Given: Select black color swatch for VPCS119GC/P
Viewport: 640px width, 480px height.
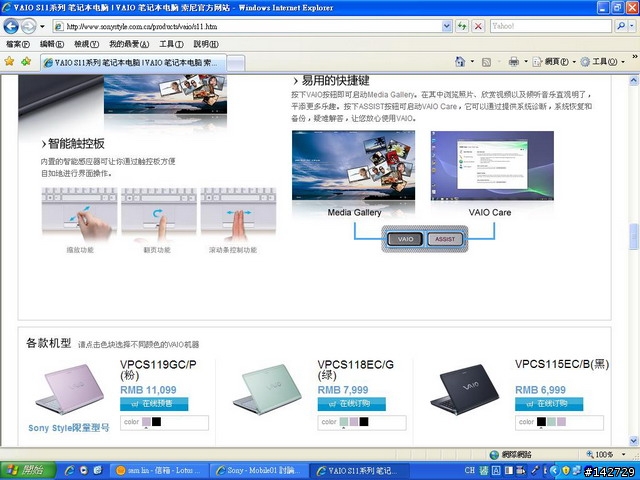Looking at the screenshot, I should (156, 422).
